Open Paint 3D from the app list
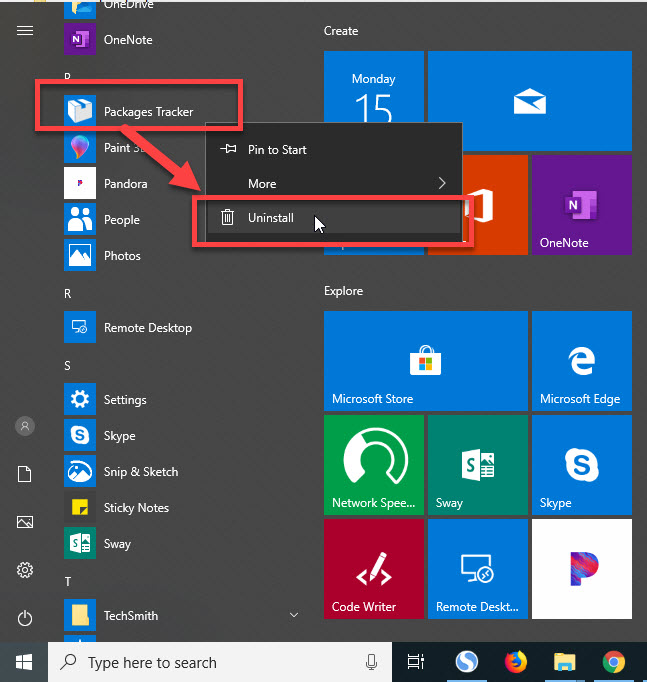This screenshot has height=682, width=647. coord(80,147)
